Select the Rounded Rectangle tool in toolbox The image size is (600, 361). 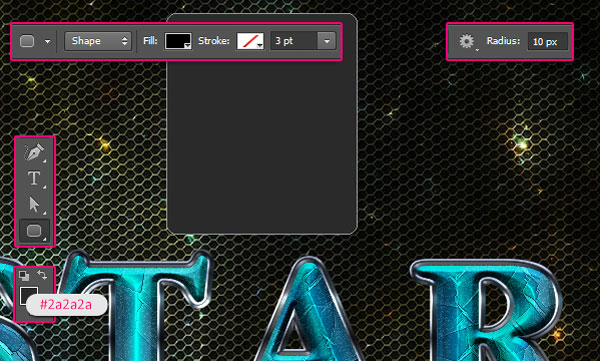point(34,231)
